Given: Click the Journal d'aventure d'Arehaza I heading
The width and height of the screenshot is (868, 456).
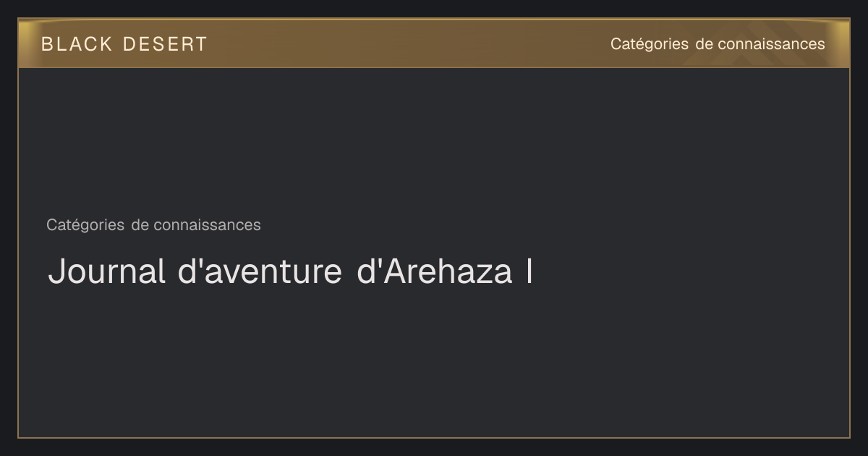Looking at the screenshot, I should pos(290,271).
